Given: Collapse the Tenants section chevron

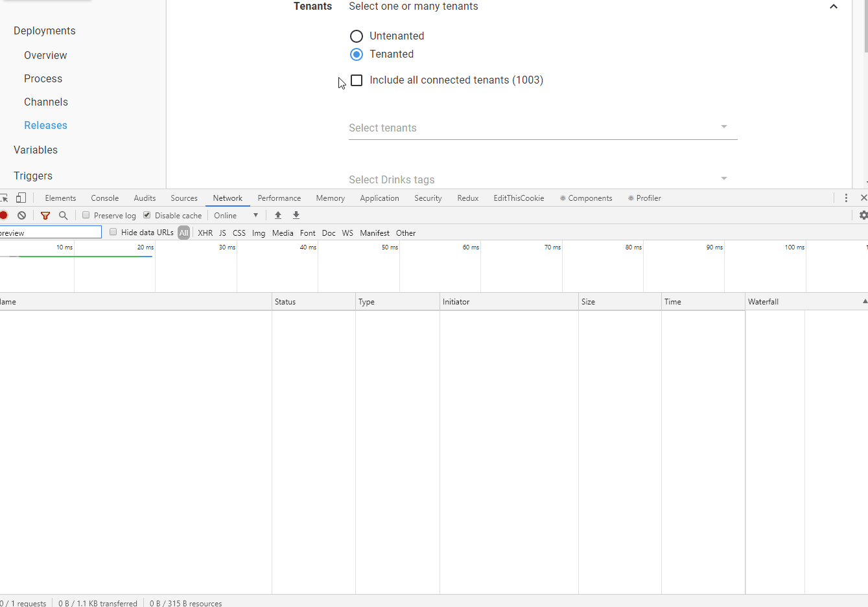Looking at the screenshot, I should pos(834,6).
